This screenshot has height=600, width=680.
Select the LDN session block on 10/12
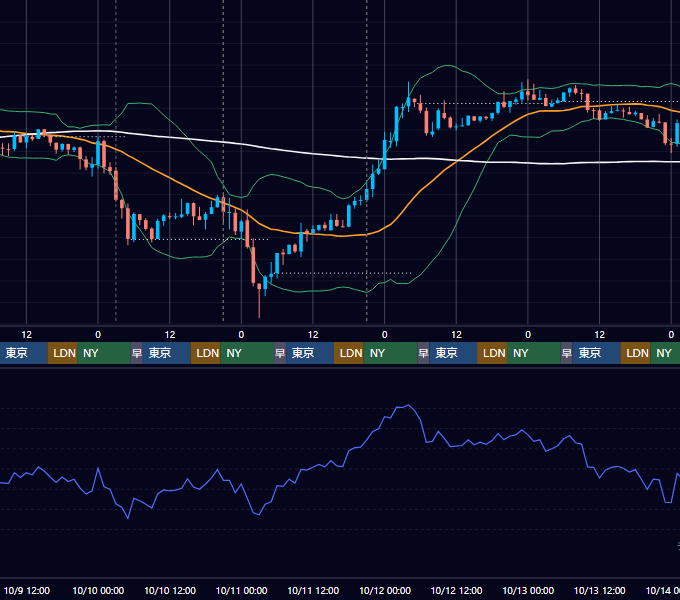(x=492, y=353)
